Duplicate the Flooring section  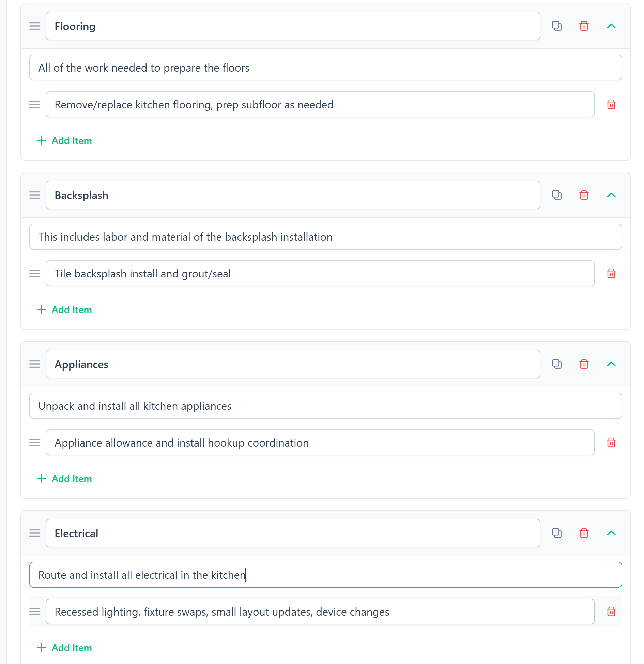(x=556, y=26)
